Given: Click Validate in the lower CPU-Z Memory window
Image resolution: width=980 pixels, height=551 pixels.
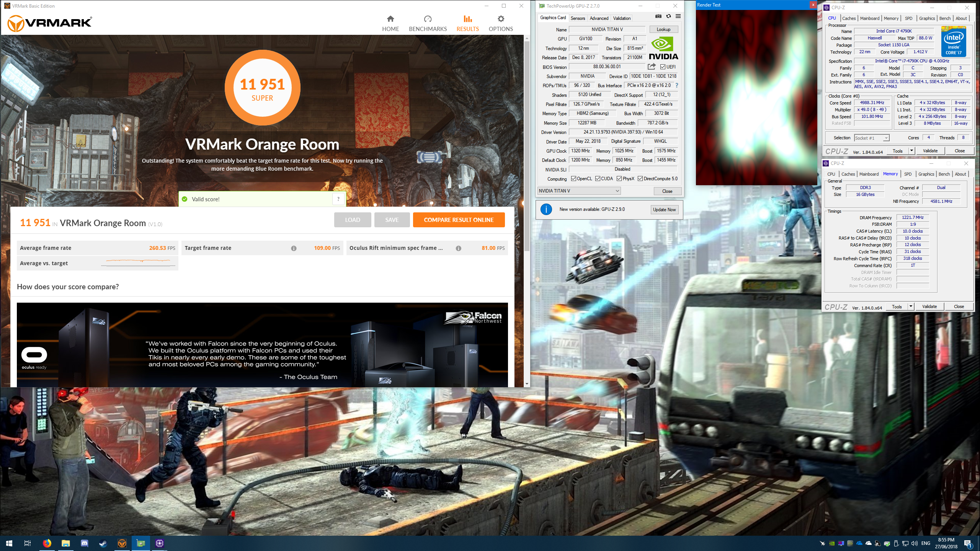Looking at the screenshot, I should pos(929,306).
